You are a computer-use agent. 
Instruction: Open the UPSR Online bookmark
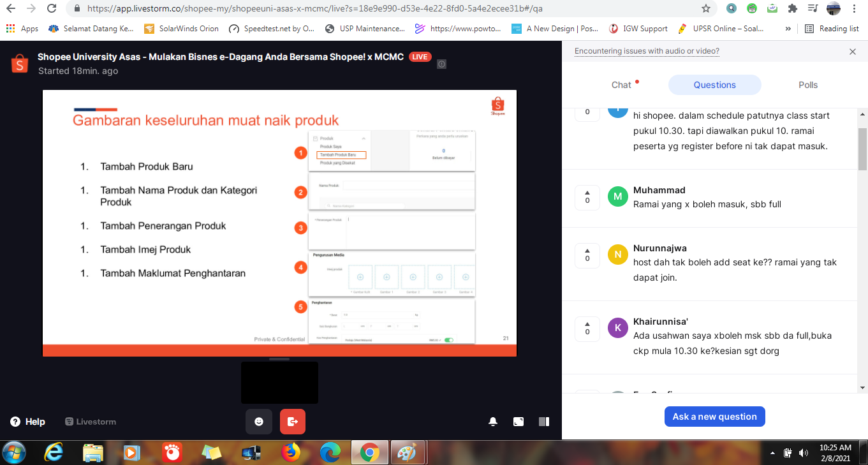click(721, 29)
